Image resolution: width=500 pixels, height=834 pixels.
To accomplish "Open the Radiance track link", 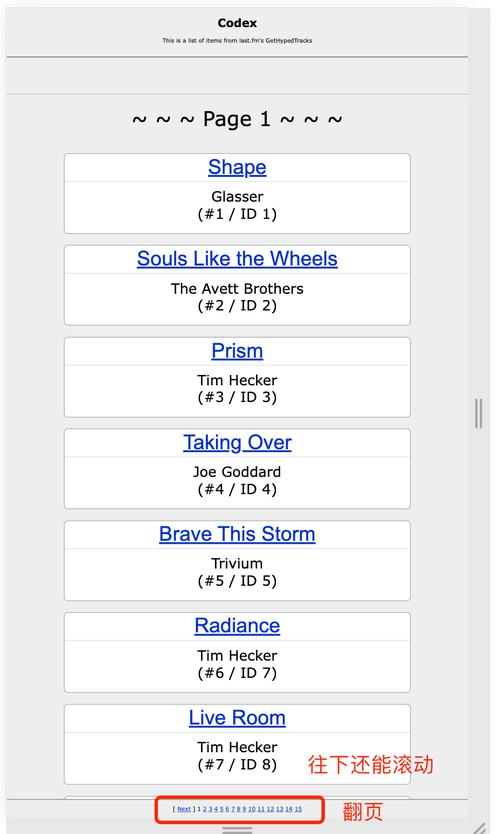I will pos(237,626).
